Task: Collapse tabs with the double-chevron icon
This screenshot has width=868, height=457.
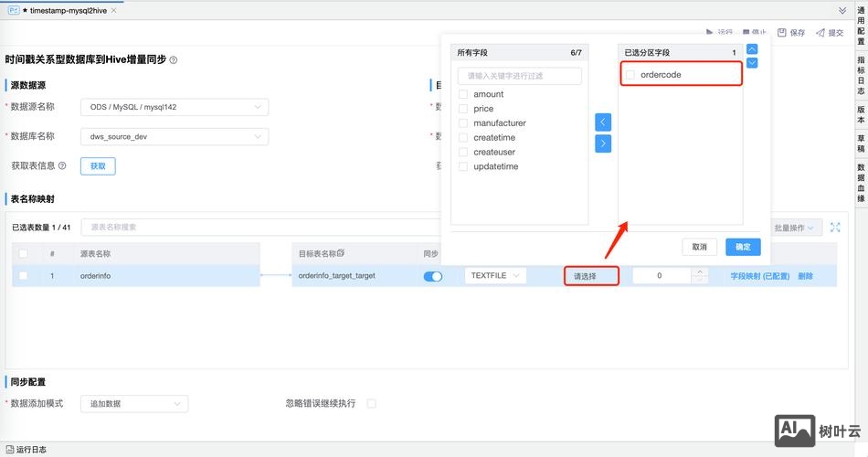Action: (x=842, y=11)
